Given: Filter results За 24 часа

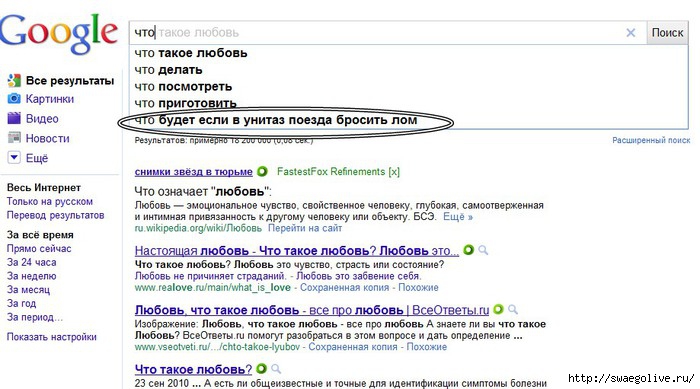Looking at the screenshot, I should pos(31,262).
